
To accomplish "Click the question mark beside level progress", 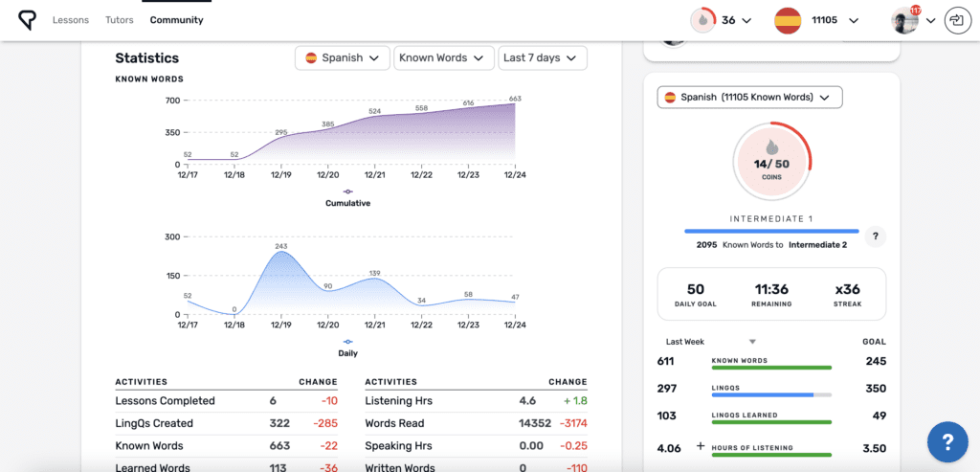I will tap(874, 236).
